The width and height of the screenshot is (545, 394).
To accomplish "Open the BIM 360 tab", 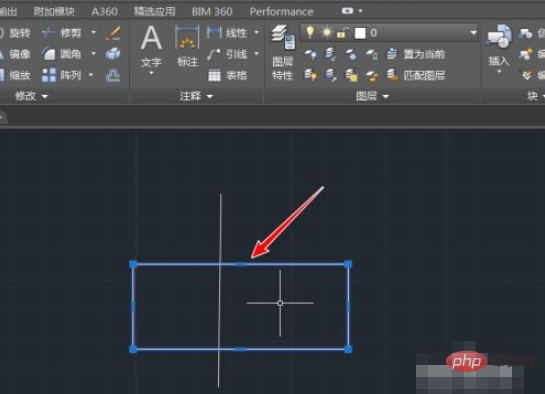I will tap(212, 12).
